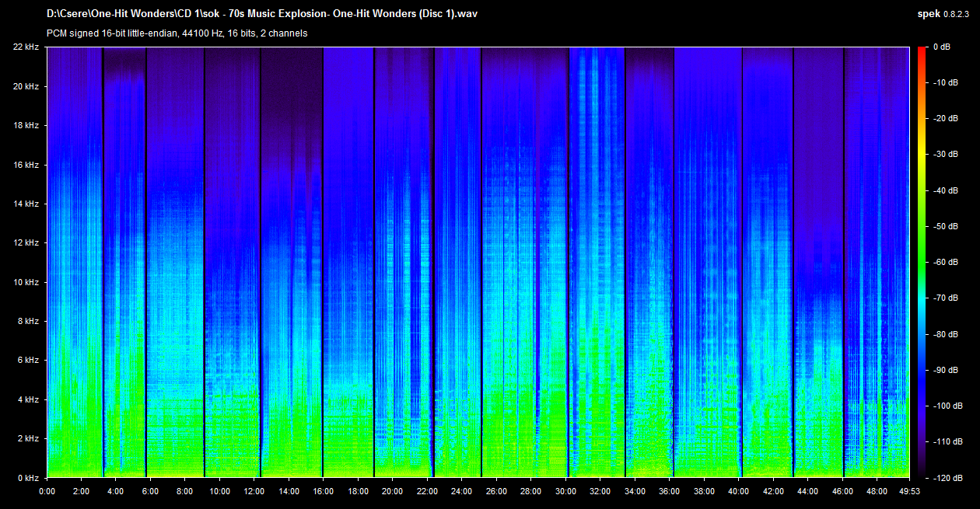The width and height of the screenshot is (980, 509).
Task: Click the 10 kHz frequency axis label
Action: click(26, 282)
